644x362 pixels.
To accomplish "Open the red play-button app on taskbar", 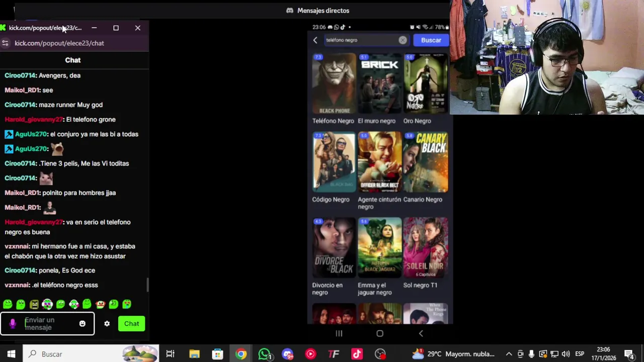I will (x=310, y=354).
